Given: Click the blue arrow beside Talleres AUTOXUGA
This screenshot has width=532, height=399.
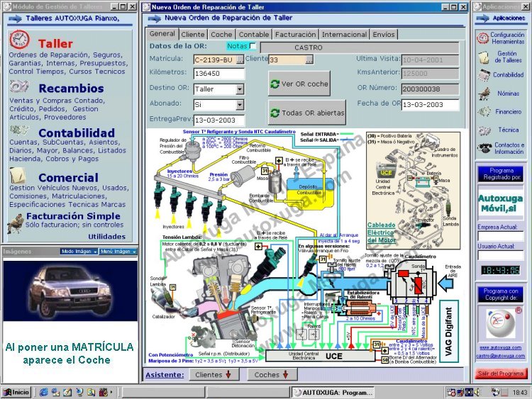Looking at the screenshot, I should pos(15,19).
